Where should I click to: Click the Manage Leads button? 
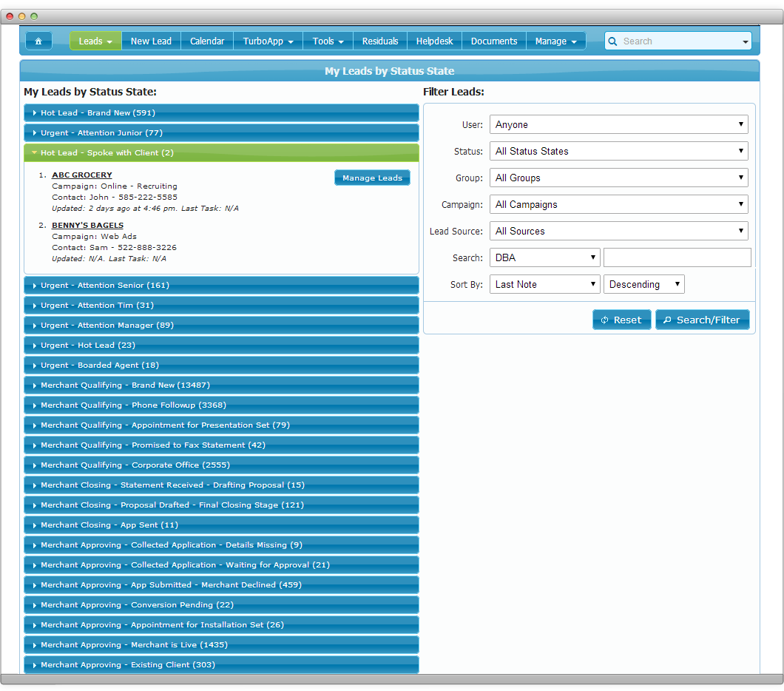coord(373,178)
